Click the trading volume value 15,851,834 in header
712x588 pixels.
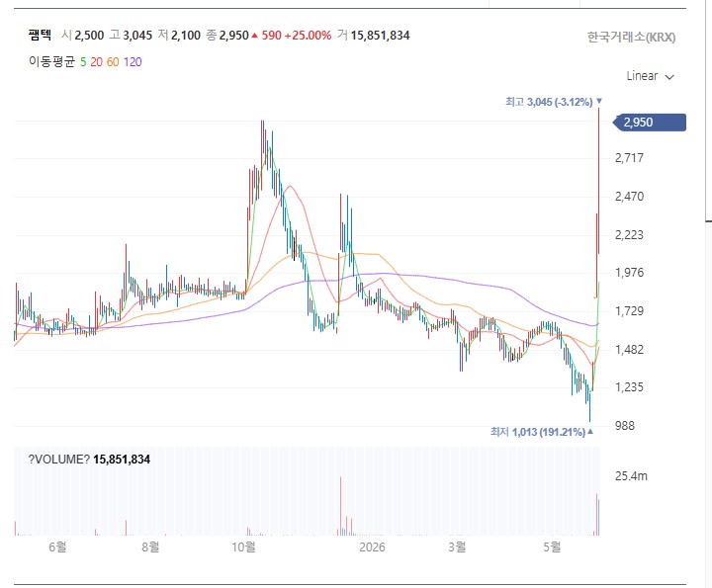tap(380, 36)
